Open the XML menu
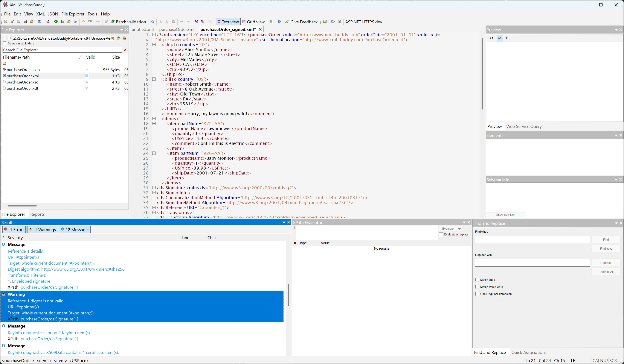The height and width of the screenshot is (364, 624). coord(40,14)
